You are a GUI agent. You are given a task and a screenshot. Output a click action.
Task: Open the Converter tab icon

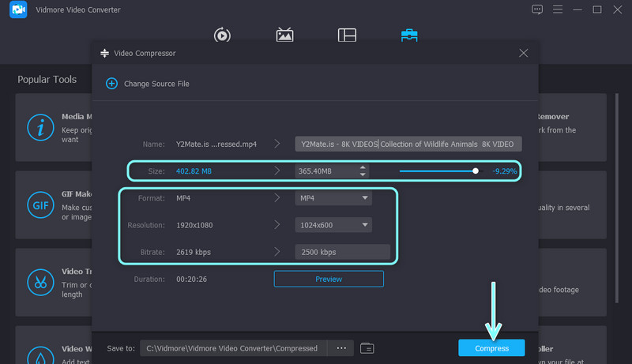[222, 35]
